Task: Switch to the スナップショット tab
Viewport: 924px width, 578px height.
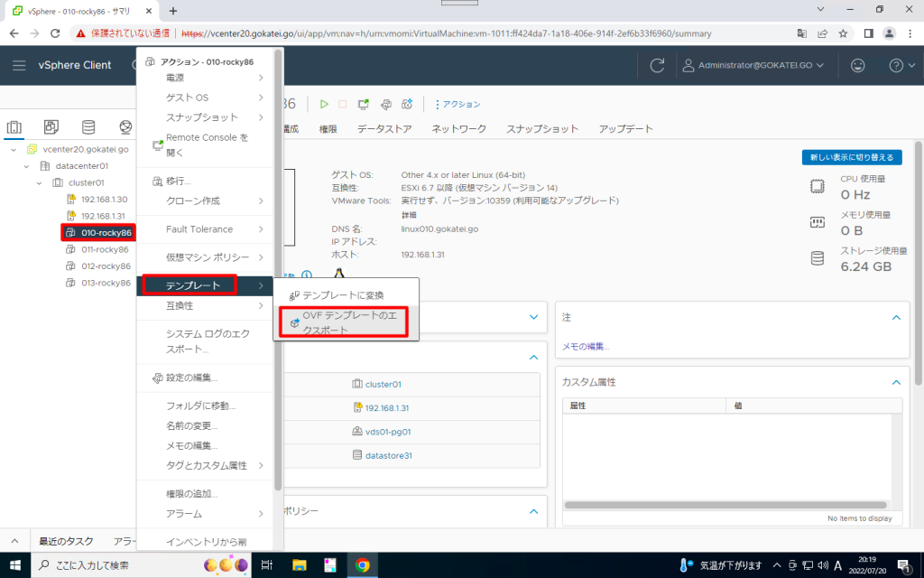Action: point(542,129)
